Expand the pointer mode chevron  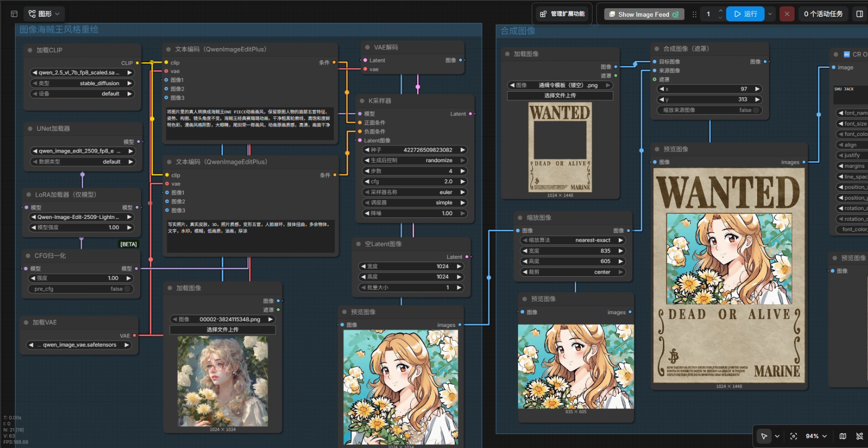[777, 436]
